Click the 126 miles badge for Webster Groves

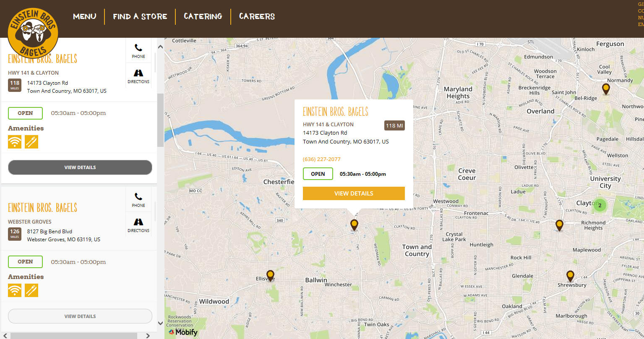pos(15,234)
